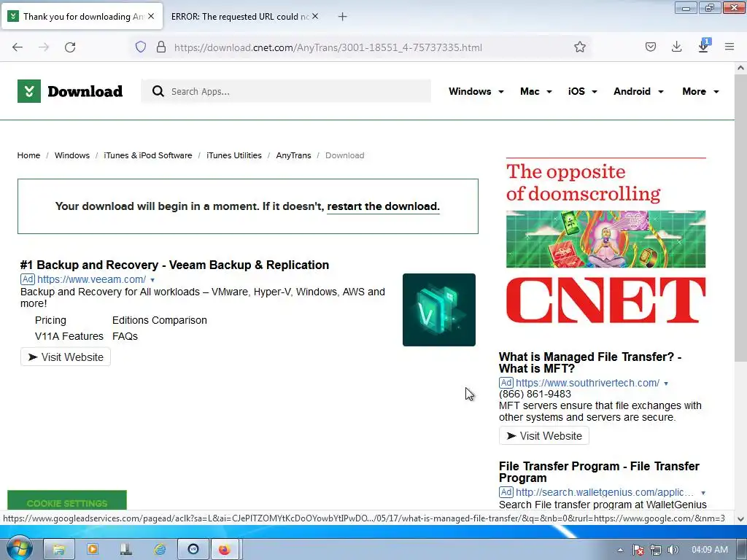This screenshot has width=747, height=560.
Task: Close the 'Thank you for downloading' tab
Action: [x=151, y=16]
